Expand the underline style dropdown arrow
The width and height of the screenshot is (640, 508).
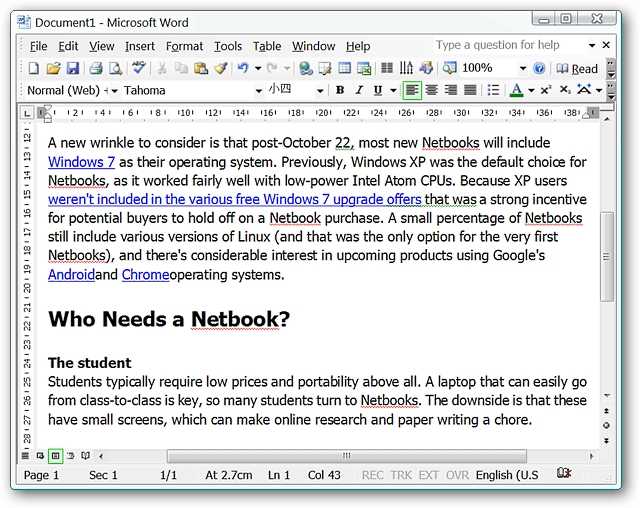tap(393, 90)
